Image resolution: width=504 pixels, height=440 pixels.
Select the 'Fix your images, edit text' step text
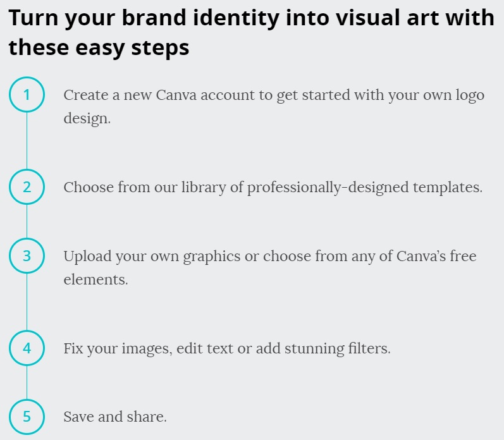[227, 349]
